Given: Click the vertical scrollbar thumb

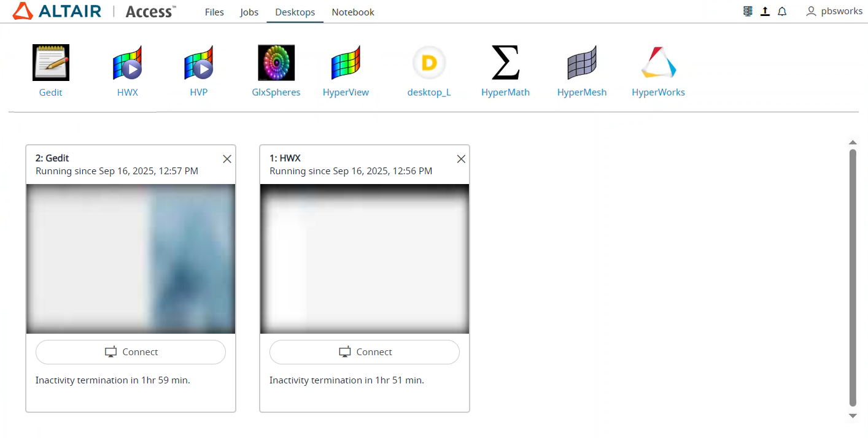Looking at the screenshot, I should pyautogui.click(x=853, y=277).
